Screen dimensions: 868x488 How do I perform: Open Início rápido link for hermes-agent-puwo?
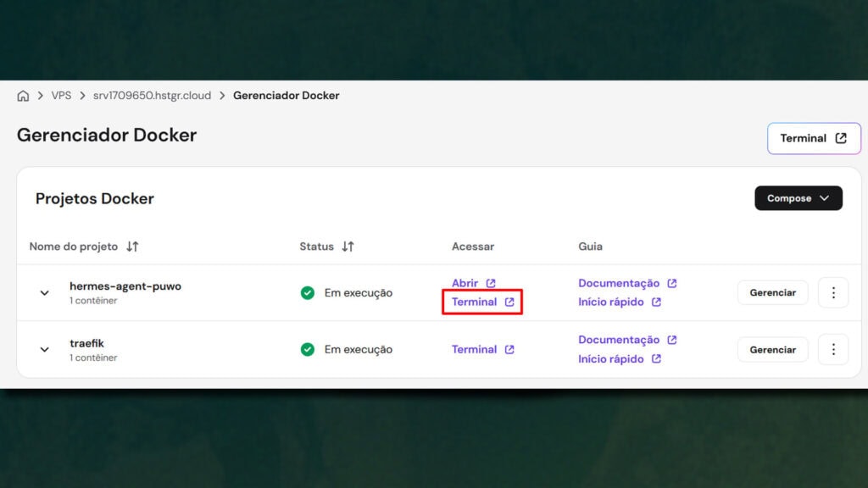click(x=620, y=302)
